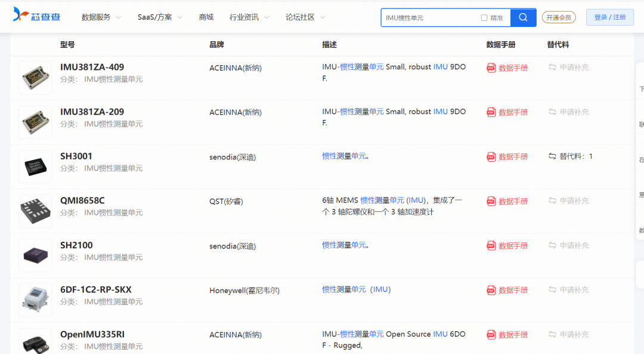Open part number IMU381ZA-209

click(x=92, y=112)
